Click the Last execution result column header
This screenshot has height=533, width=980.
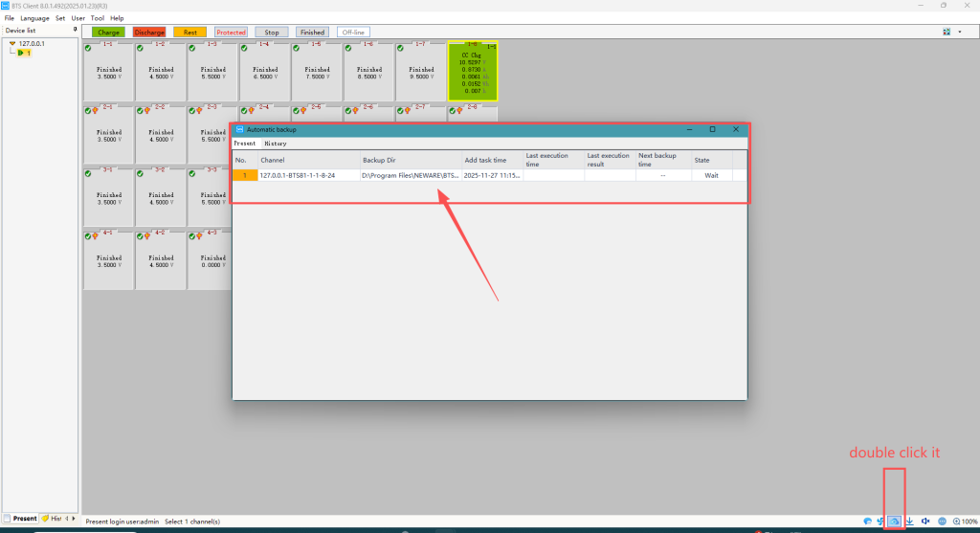coord(610,160)
